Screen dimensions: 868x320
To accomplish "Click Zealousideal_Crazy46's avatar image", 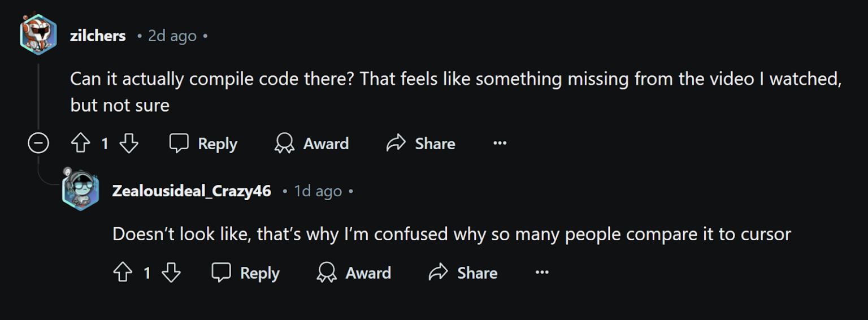I will (x=80, y=190).
